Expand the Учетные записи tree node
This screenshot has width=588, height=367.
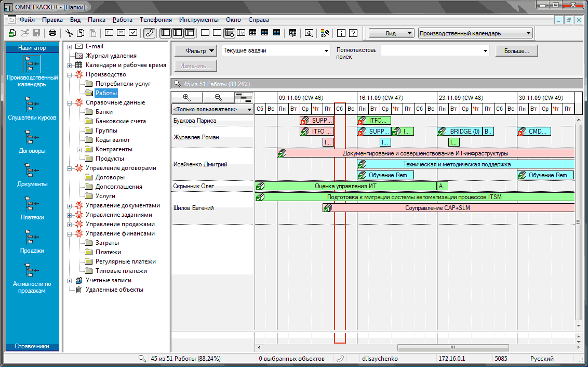tap(70, 281)
